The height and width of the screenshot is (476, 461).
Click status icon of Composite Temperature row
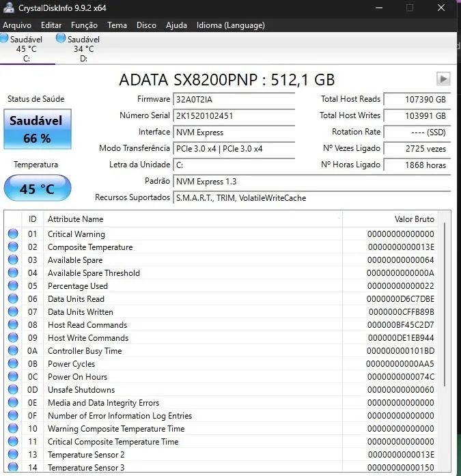pos(13,247)
